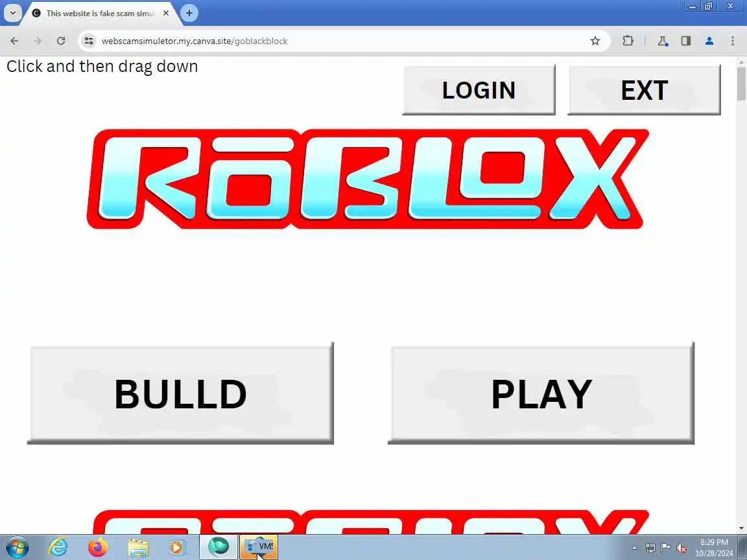This screenshot has height=560, width=747.
Task: Reload the current page
Action: (61, 41)
